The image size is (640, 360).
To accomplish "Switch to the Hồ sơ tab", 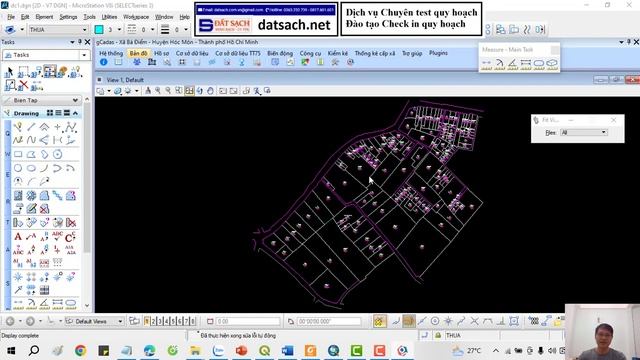I will [x=162, y=53].
